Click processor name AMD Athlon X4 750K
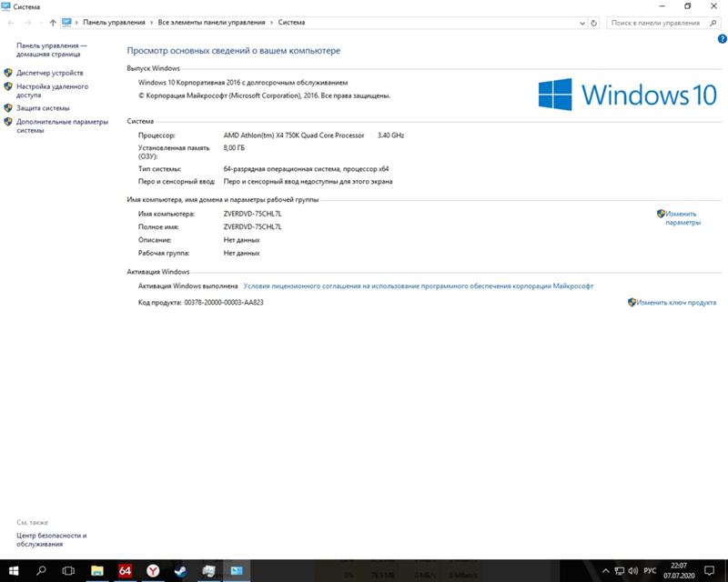Viewport: 728px width, 582px height. click(x=294, y=135)
